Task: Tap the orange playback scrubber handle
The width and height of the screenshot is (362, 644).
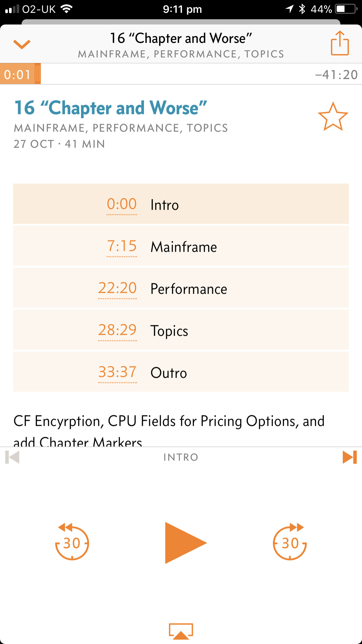Action: (x=38, y=74)
